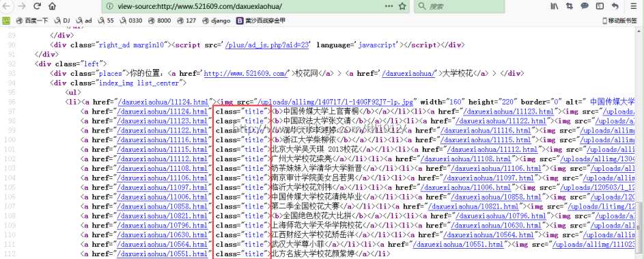
Task: Open the 黄沙百战穿金甲 bookmark
Action: [x=261, y=21]
